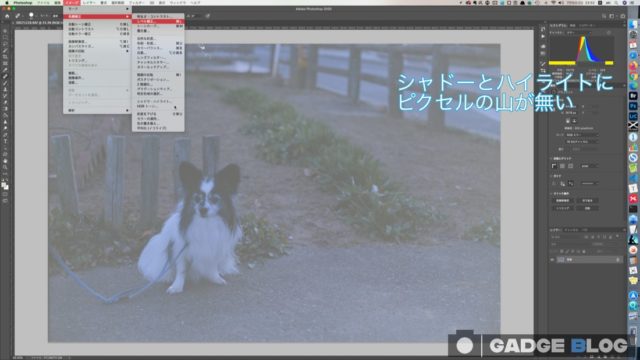
Task: Open the Apple menu
Action: tap(7, 2)
